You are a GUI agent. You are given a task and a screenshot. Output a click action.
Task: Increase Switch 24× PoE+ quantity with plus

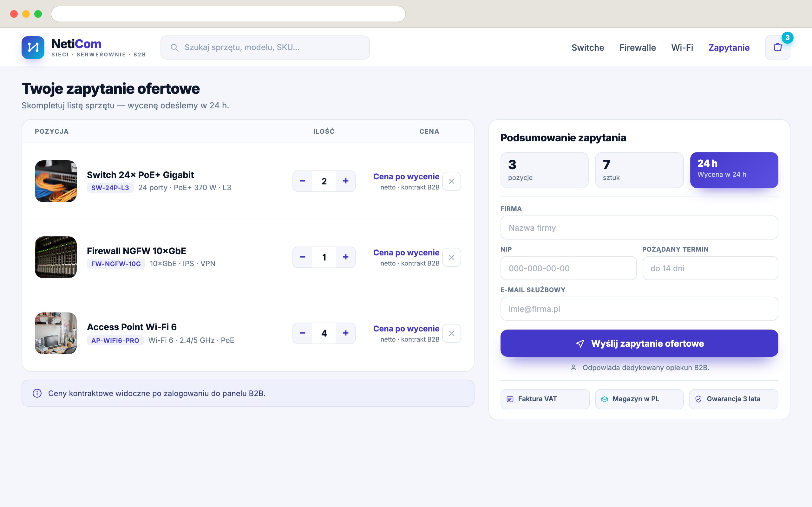pyautogui.click(x=346, y=181)
